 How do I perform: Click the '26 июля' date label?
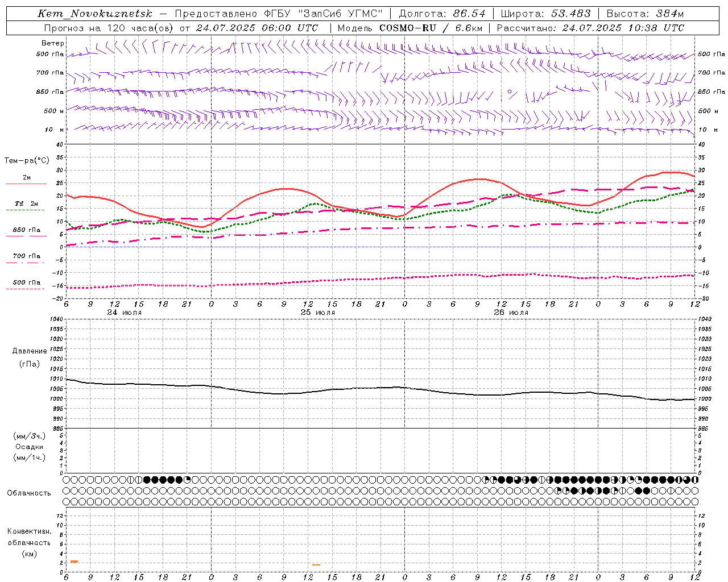point(511,313)
